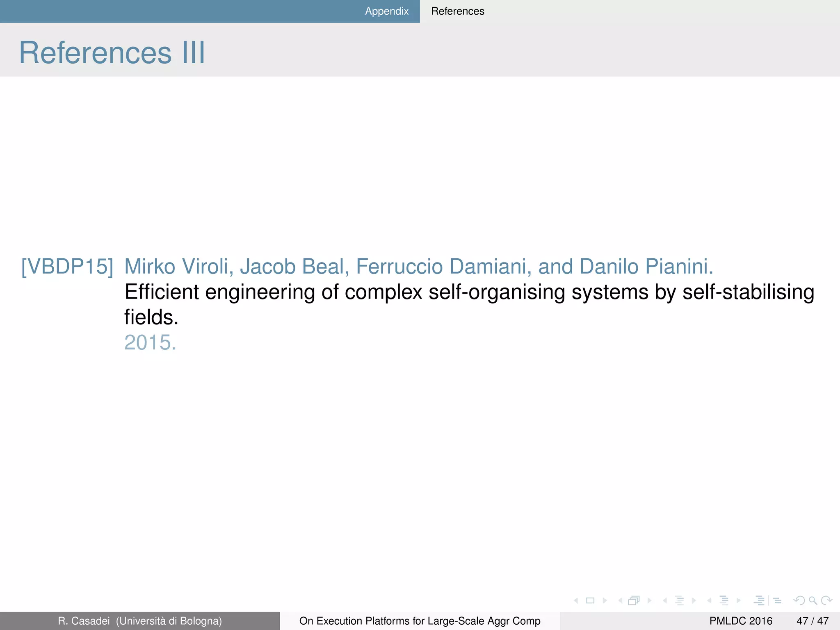Click the stacked frames navigation icon
This screenshot has width=840, height=630.
pos(634,600)
